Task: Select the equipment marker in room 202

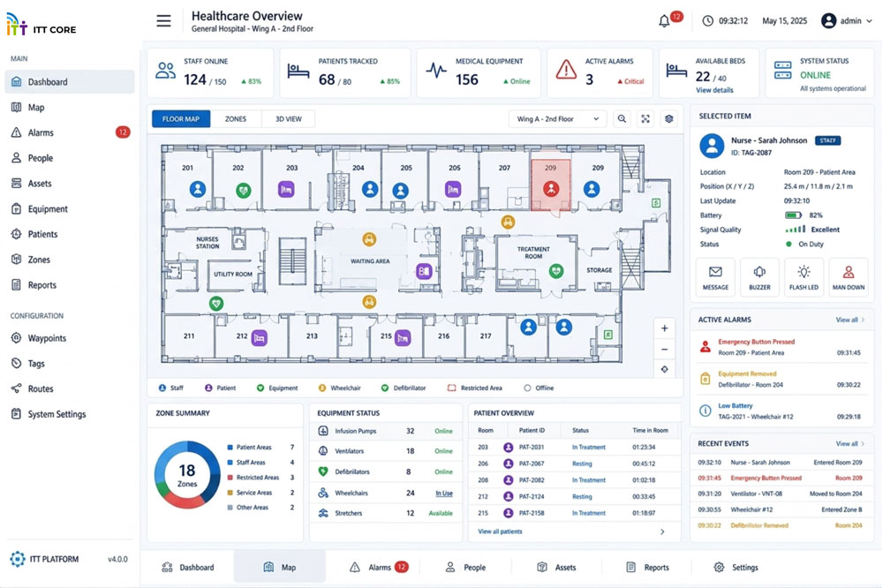Action: coord(244,191)
